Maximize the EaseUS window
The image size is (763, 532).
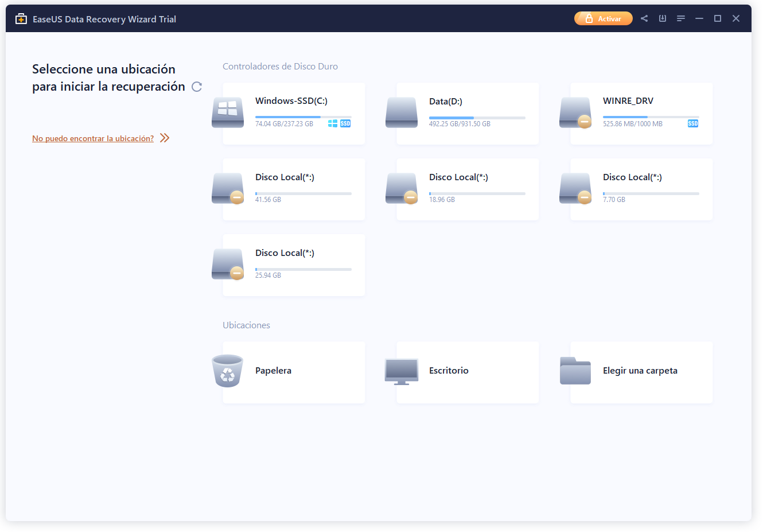coord(718,19)
